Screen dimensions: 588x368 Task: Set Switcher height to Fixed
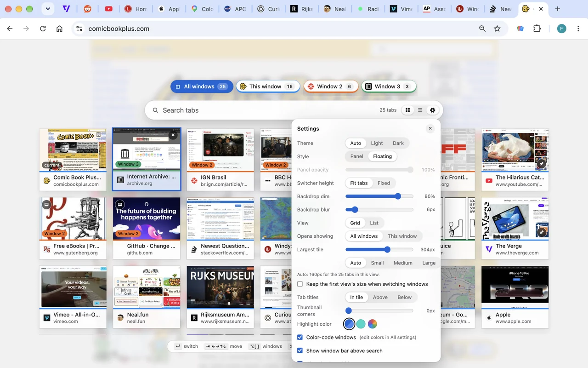[x=384, y=183]
